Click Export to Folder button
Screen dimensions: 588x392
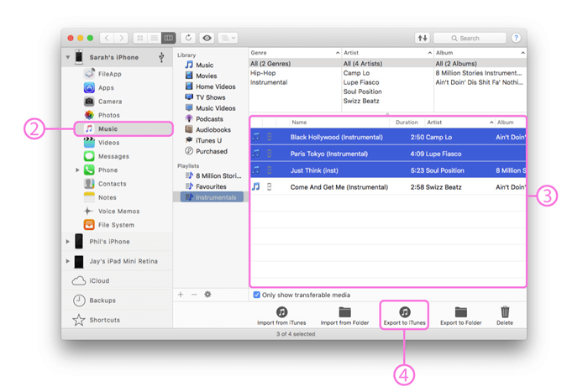pyautogui.click(x=461, y=316)
